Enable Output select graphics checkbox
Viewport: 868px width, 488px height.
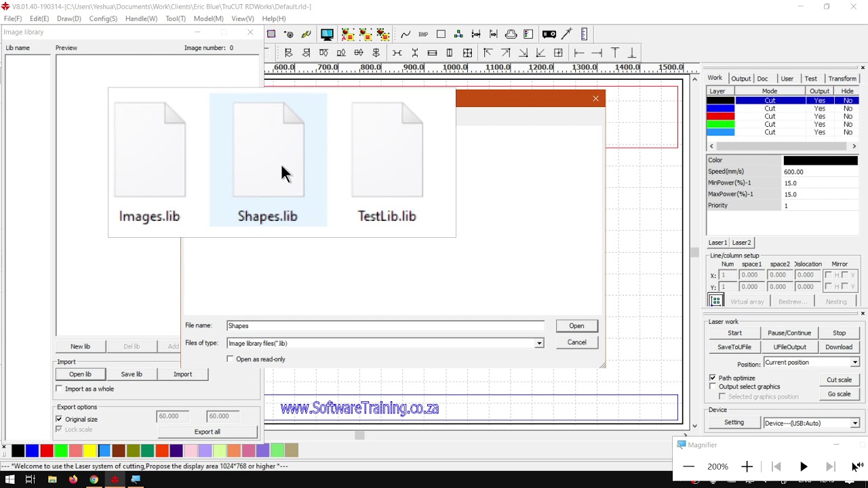tap(713, 386)
